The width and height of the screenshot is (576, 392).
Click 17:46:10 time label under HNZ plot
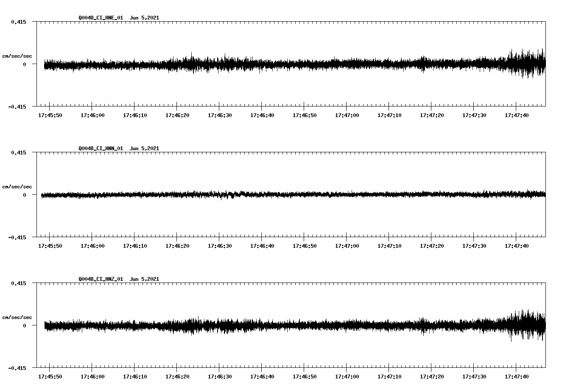tap(135, 377)
